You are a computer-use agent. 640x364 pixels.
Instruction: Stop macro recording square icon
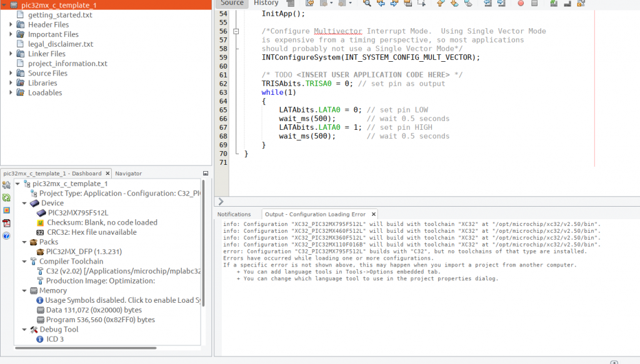coord(534,3)
